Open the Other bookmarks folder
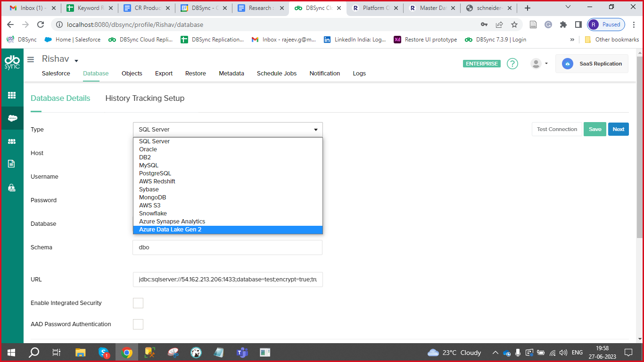644x362 pixels. pyautogui.click(x=612, y=40)
